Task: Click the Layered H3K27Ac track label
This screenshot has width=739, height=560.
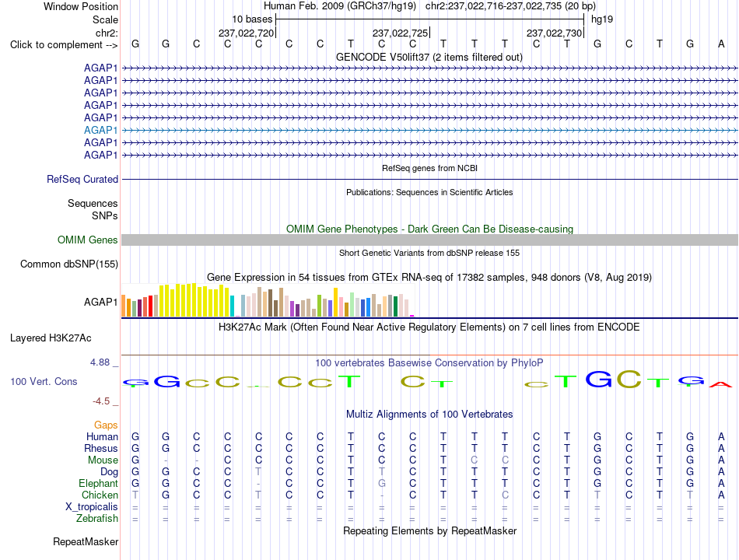Action: (x=51, y=338)
